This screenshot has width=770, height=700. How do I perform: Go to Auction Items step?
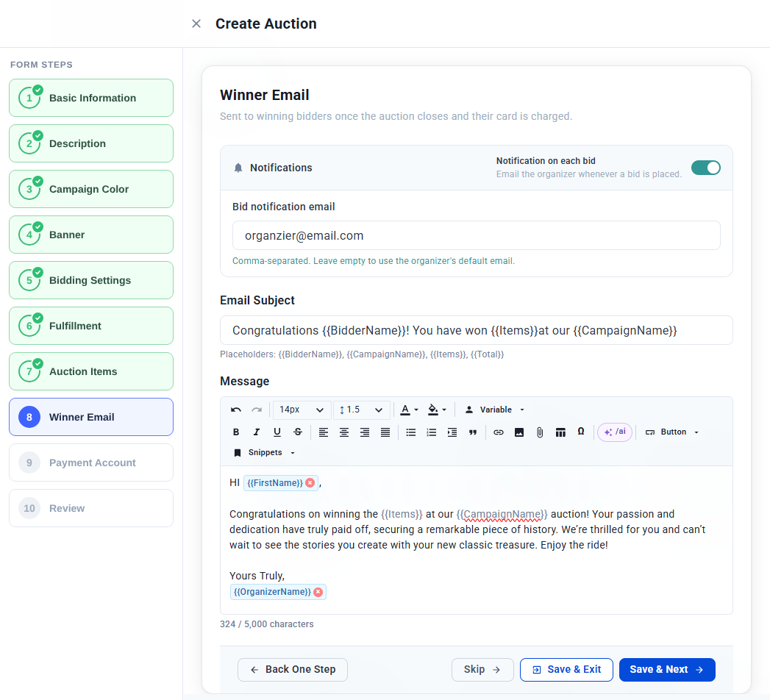[x=91, y=371]
